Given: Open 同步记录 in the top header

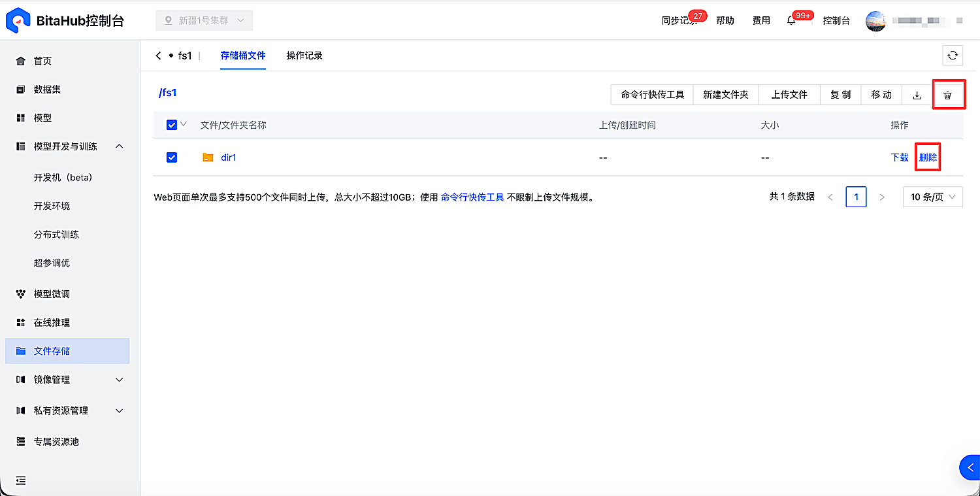Looking at the screenshot, I should tap(679, 21).
